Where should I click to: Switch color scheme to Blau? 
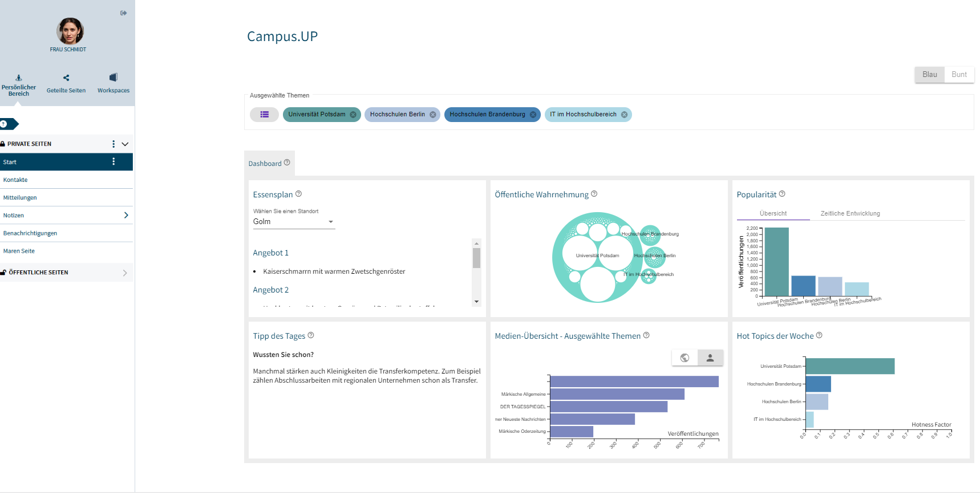pos(929,75)
